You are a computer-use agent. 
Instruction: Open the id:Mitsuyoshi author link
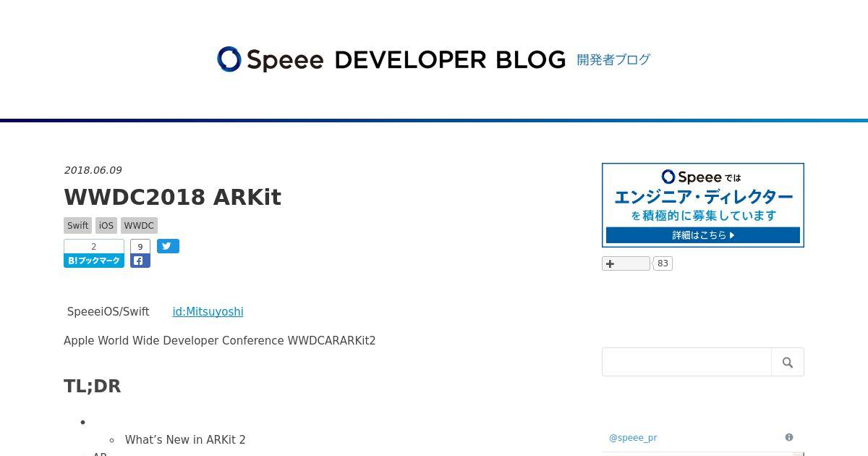[208, 311]
